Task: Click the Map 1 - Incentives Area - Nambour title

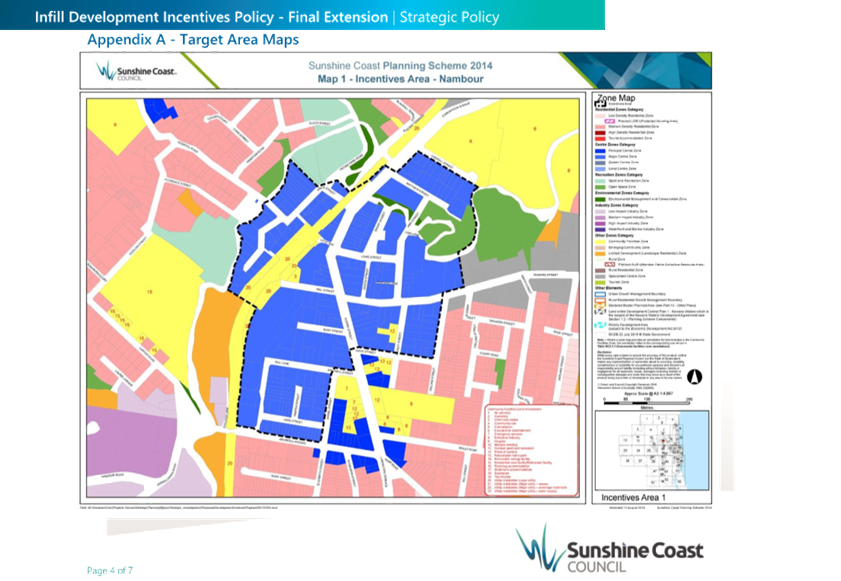Action: tap(395, 77)
